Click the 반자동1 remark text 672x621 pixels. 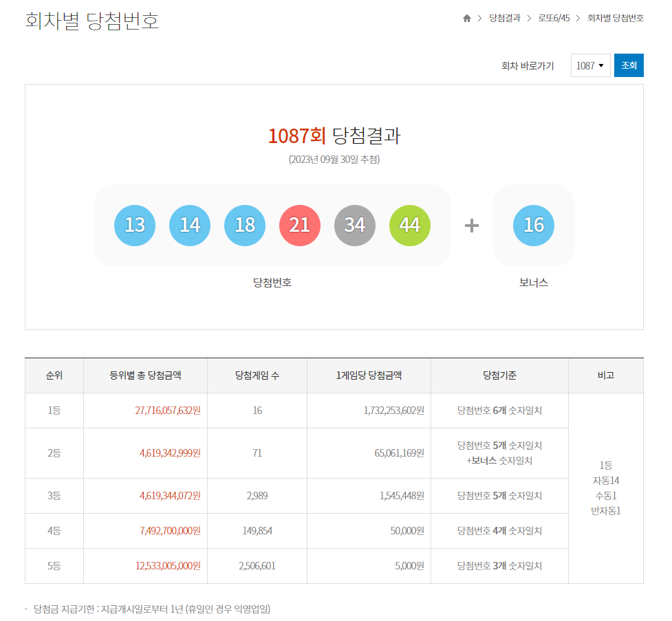[605, 511]
